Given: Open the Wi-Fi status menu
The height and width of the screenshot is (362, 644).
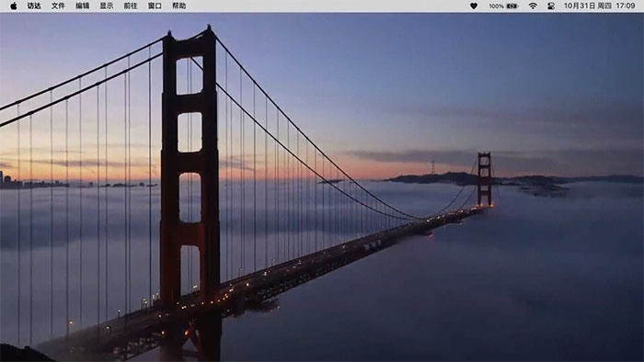Looking at the screenshot, I should [x=533, y=6].
